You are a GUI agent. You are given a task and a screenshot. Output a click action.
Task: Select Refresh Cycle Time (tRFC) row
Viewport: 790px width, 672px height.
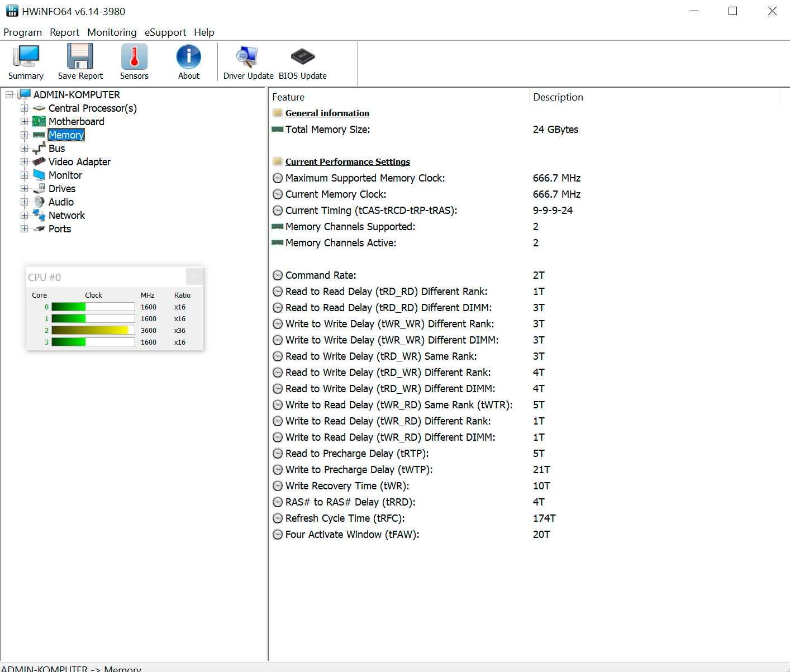point(524,518)
